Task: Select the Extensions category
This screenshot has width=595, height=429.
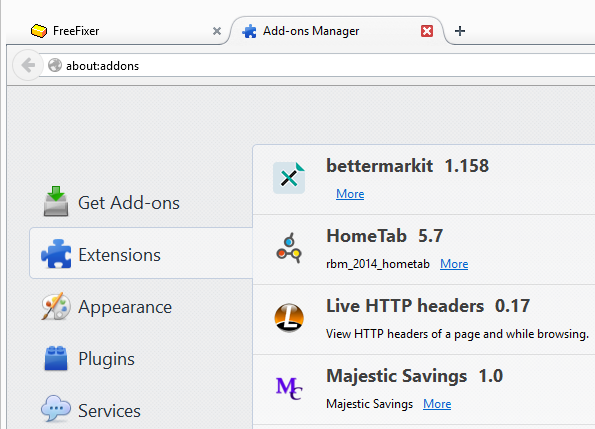Action: (x=141, y=253)
